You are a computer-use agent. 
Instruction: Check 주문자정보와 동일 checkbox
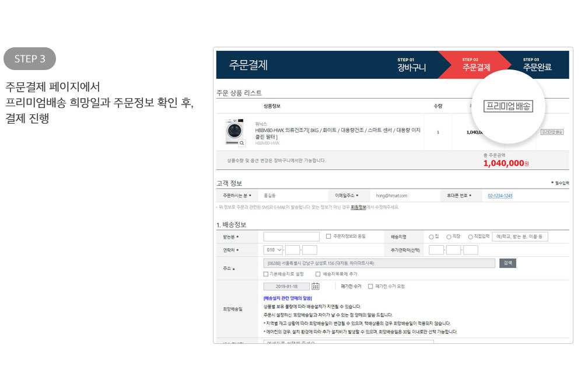tap(328, 236)
